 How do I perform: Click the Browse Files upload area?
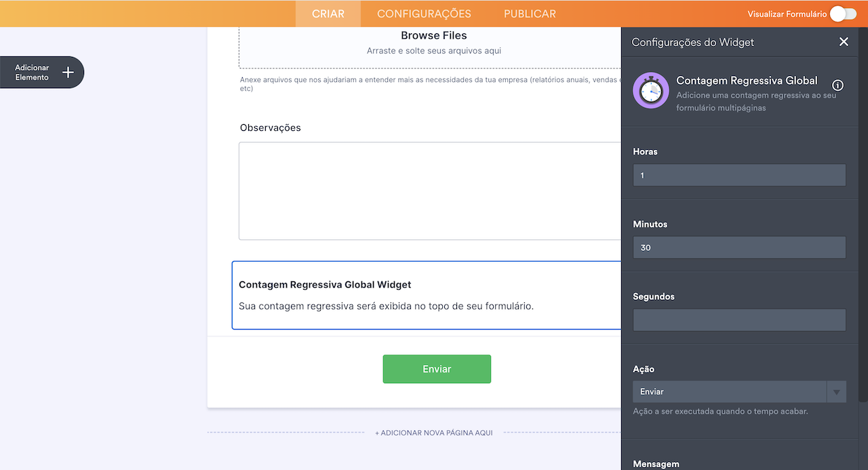433,42
